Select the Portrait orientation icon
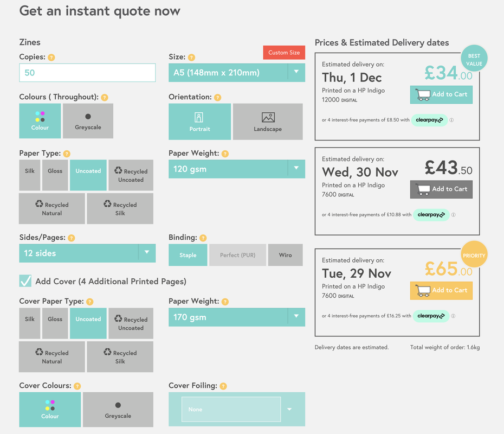 click(199, 117)
